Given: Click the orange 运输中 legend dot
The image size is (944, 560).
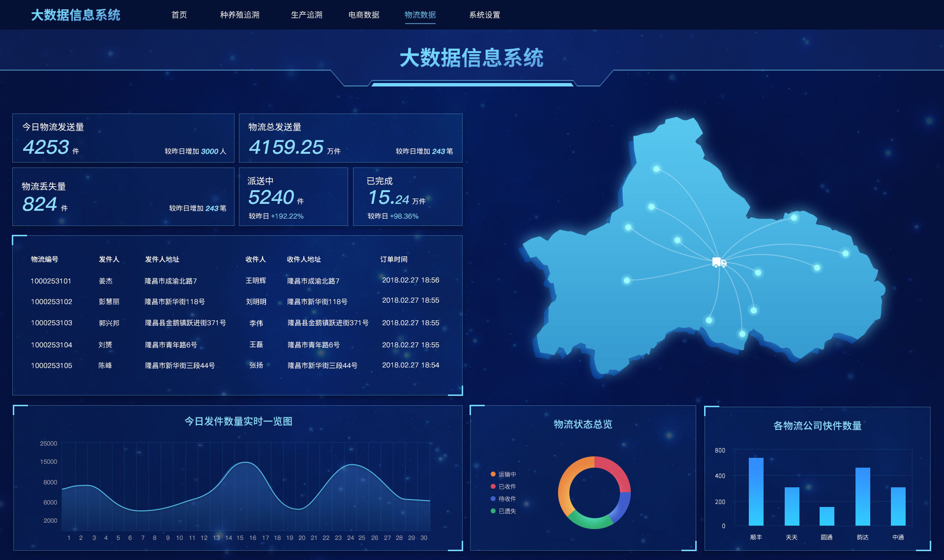Looking at the screenshot, I should point(493,474).
